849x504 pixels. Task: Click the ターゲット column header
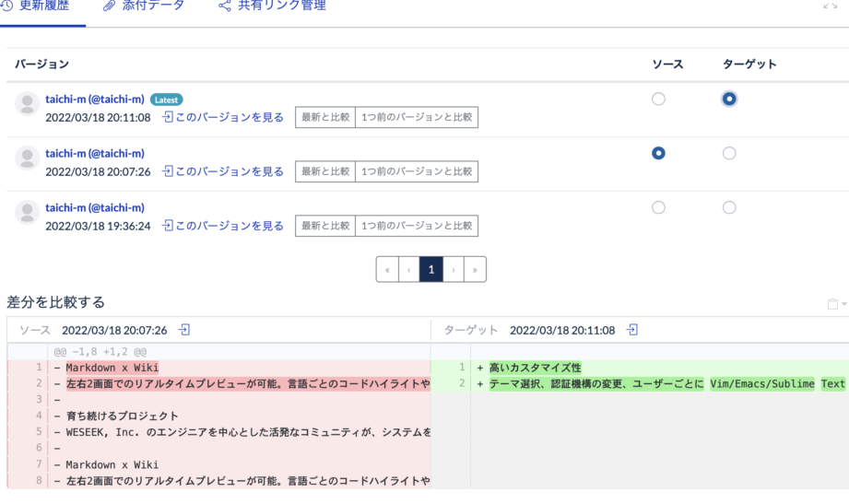749,64
